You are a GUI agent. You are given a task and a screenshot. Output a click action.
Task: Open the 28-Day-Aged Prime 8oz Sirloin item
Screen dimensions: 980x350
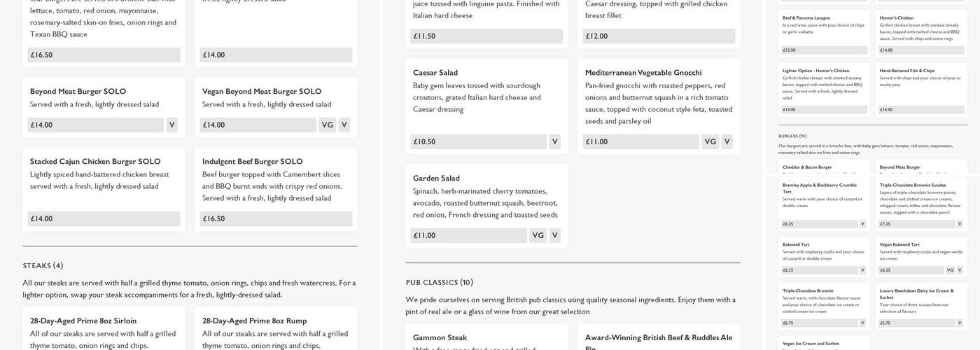pyautogui.click(x=104, y=329)
